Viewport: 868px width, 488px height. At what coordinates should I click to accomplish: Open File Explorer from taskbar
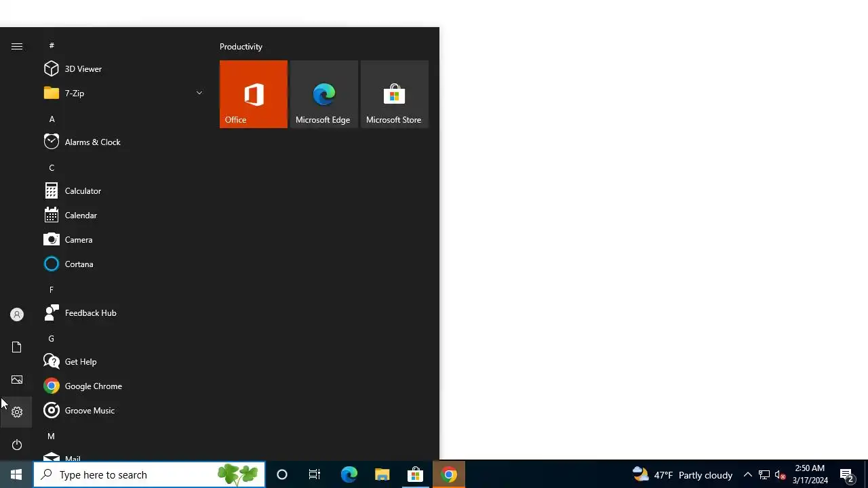pyautogui.click(x=382, y=474)
